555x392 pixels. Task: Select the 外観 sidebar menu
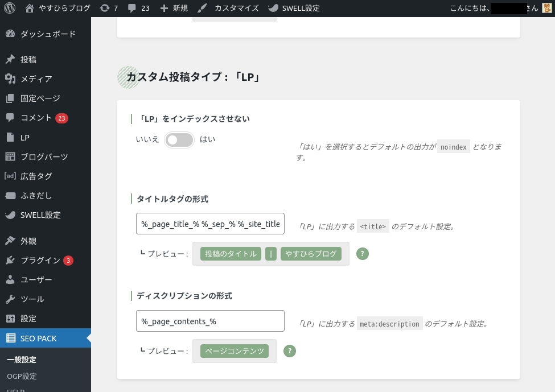(x=28, y=241)
